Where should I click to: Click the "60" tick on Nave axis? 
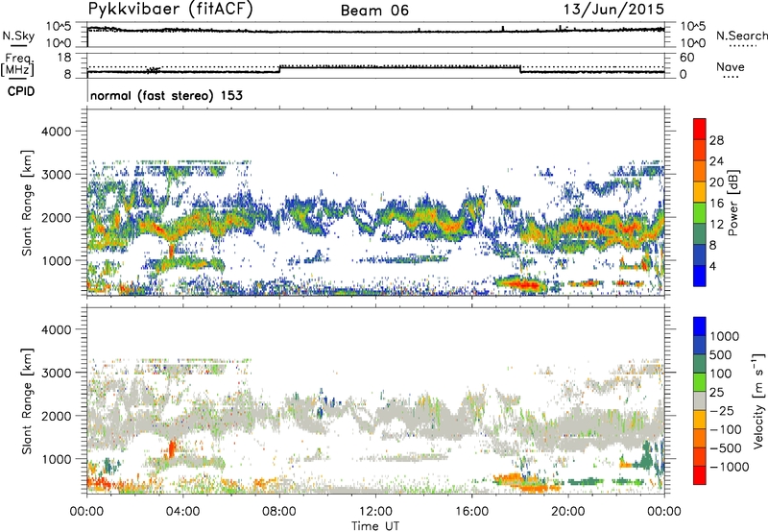[x=686, y=58]
